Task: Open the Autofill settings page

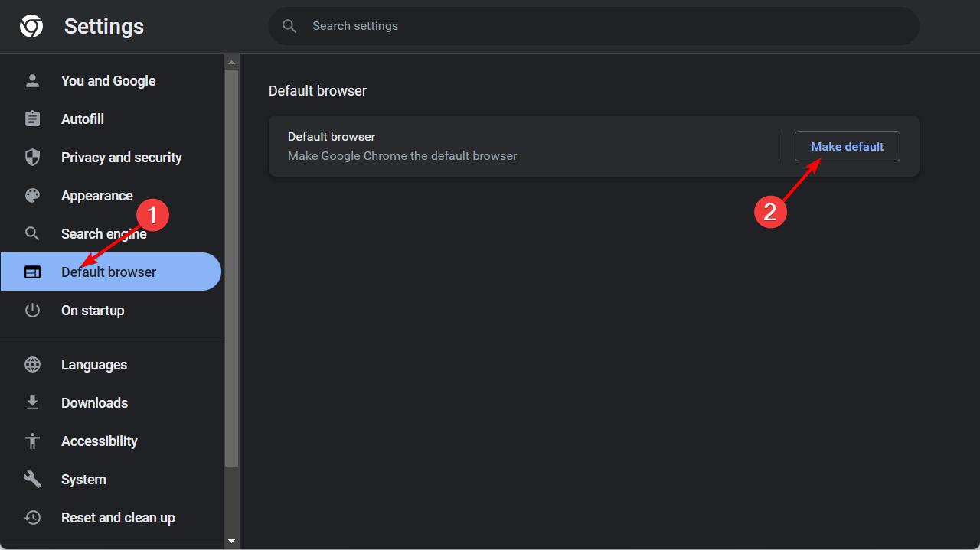Action: [x=83, y=119]
